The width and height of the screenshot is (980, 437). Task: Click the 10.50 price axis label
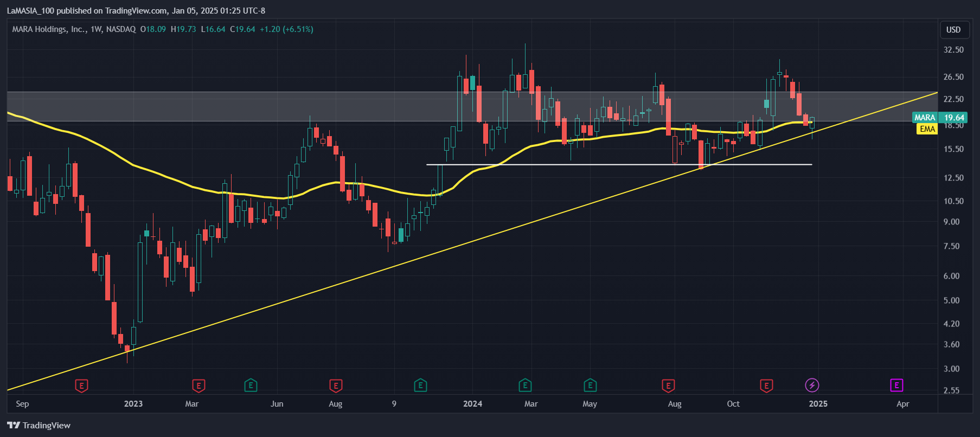(953, 201)
